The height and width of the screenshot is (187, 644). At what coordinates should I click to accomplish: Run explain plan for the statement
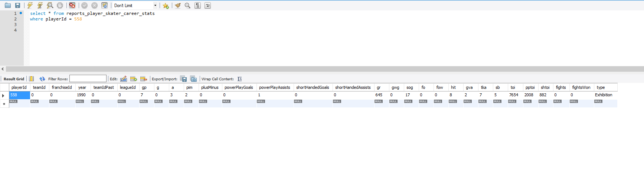coord(50,6)
